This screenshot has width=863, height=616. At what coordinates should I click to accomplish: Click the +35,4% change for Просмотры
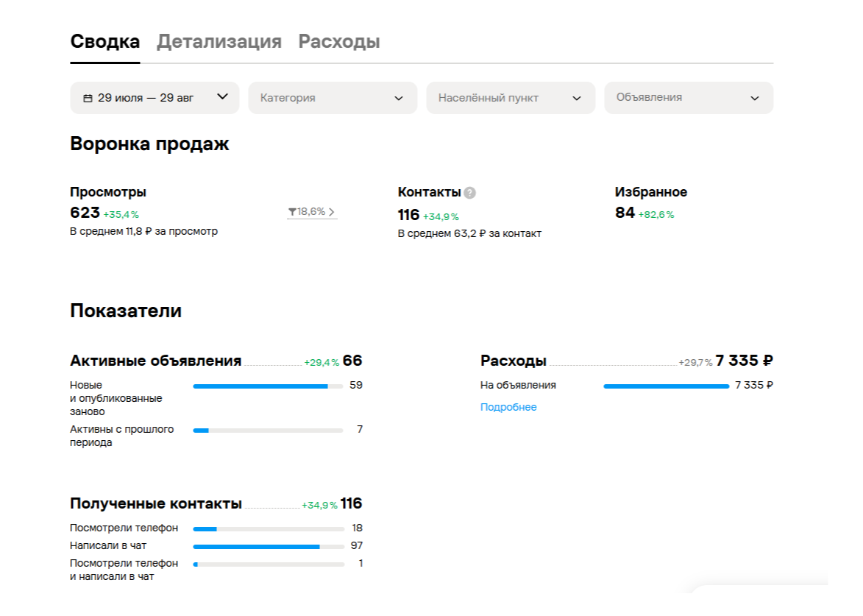(121, 215)
